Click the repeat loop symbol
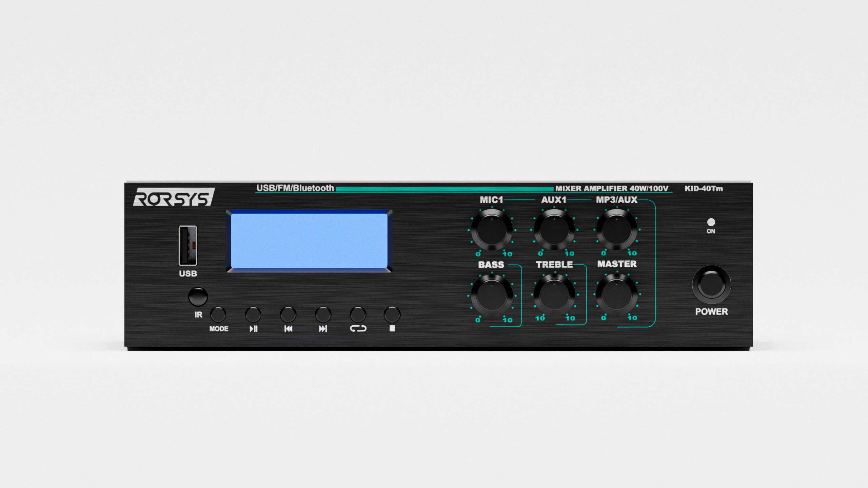 [358, 328]
